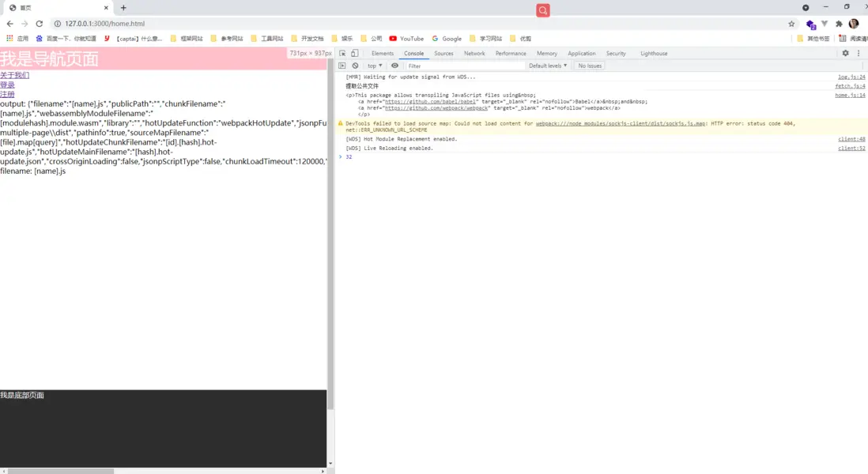Viewport: 868px width, 474px height.
Task: Open DevTools settings gear
Action: [x=845, y=54]
